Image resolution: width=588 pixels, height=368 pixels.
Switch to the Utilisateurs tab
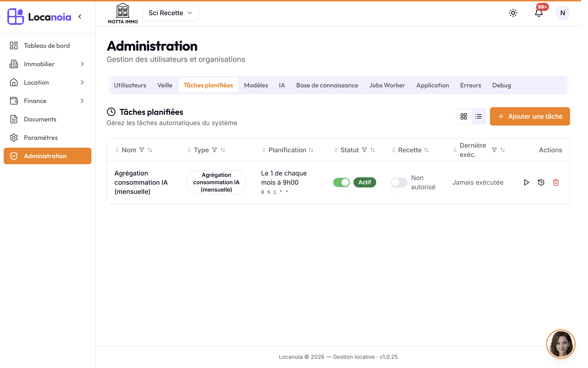tap(130, 85)
